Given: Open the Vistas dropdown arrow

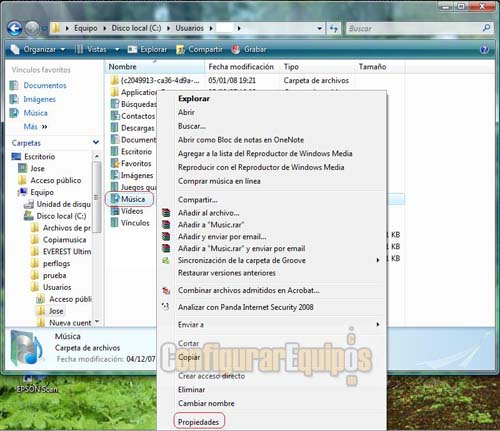Looking at the screenshot, I should (117, 49).
